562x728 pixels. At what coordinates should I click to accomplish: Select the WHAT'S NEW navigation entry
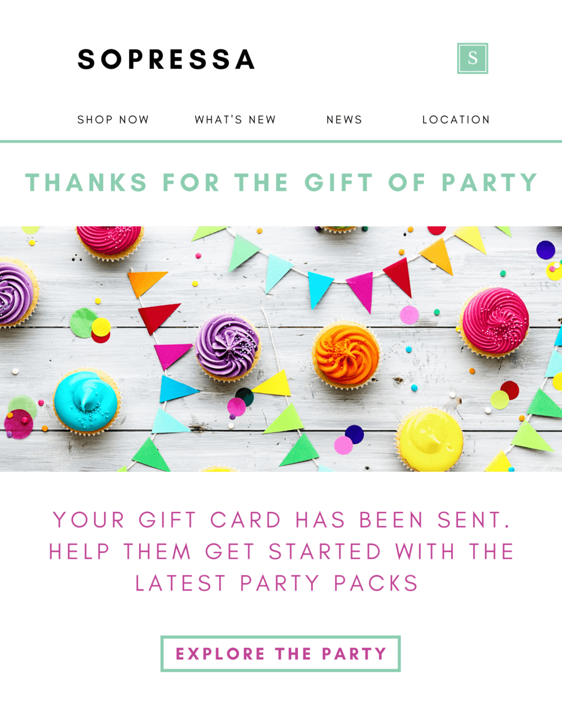(235, 119)
